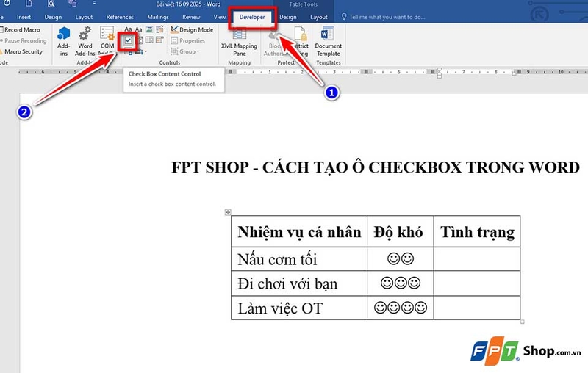Switch to the Insert tab

point(24,17)
